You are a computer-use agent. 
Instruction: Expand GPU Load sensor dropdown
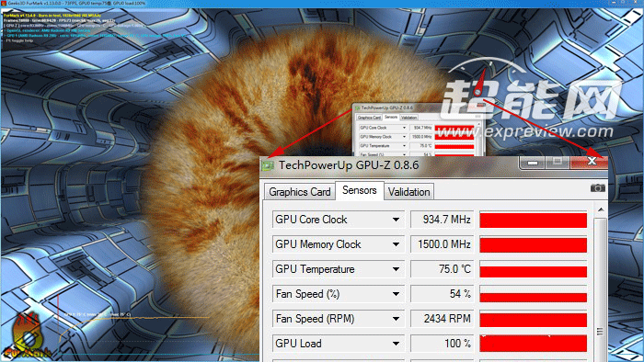click(x=396, y=344)
